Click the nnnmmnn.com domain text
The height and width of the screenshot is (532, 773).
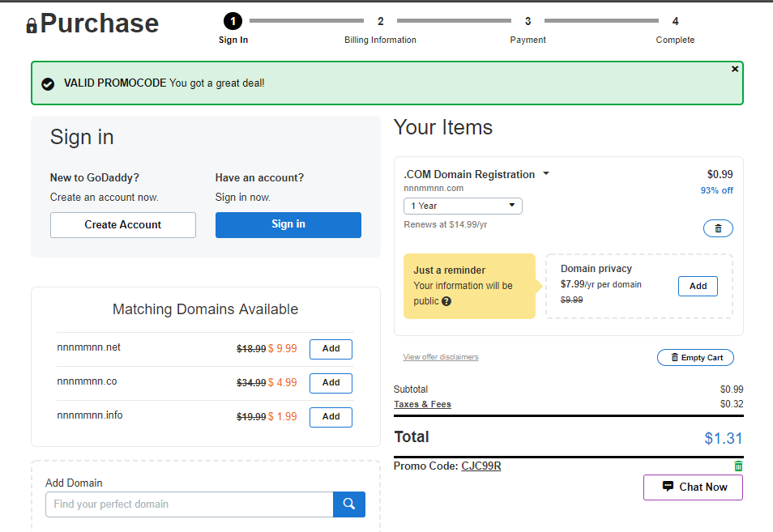(433, 188)
